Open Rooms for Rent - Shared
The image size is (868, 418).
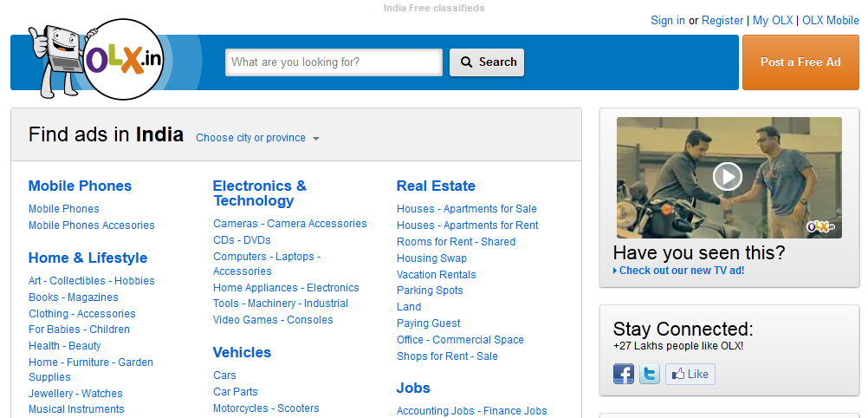(x=457, y=242)
